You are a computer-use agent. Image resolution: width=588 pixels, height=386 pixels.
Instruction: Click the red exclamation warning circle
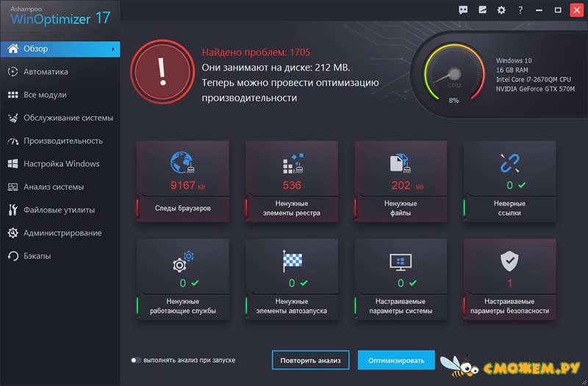(162, 71)
